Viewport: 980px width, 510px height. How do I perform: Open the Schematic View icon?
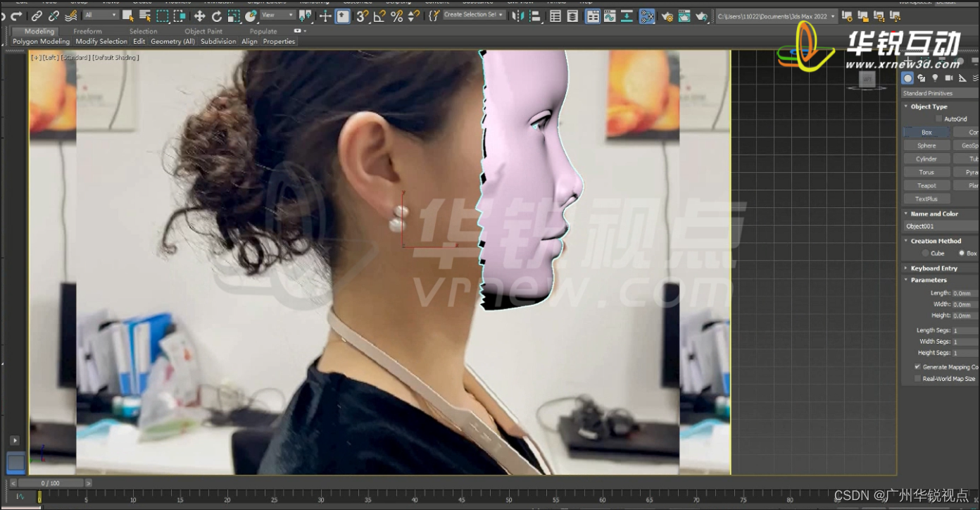(627, 15)
